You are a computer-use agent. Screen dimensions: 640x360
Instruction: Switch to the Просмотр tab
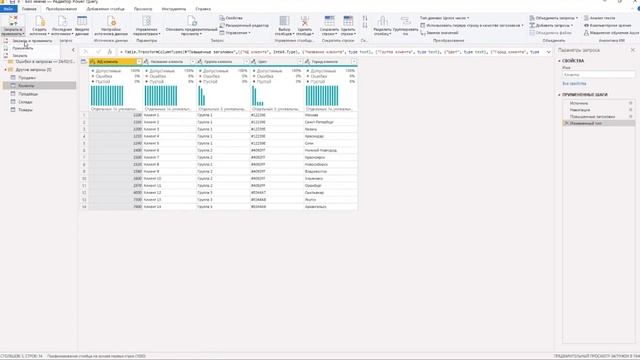click(143, 9)
